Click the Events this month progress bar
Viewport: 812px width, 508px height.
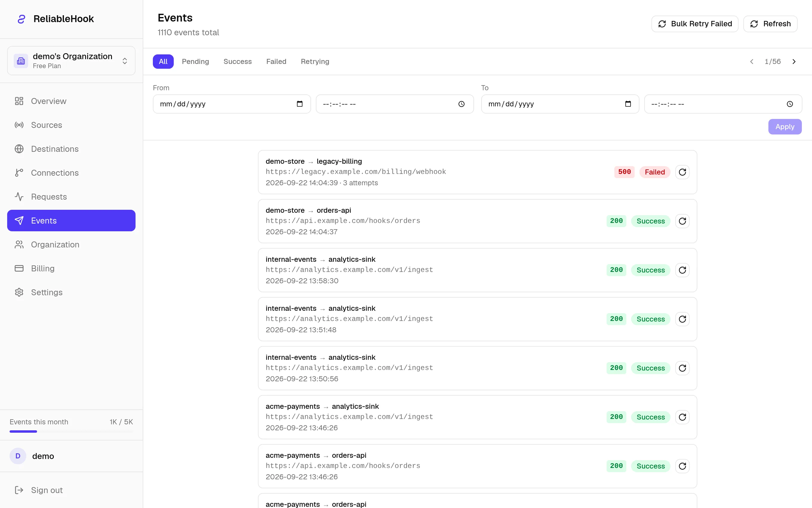pos(71,432)
